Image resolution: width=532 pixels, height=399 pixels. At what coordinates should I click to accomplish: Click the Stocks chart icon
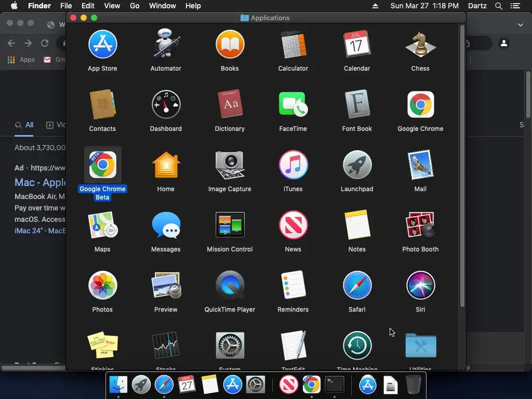pos(166,345)
